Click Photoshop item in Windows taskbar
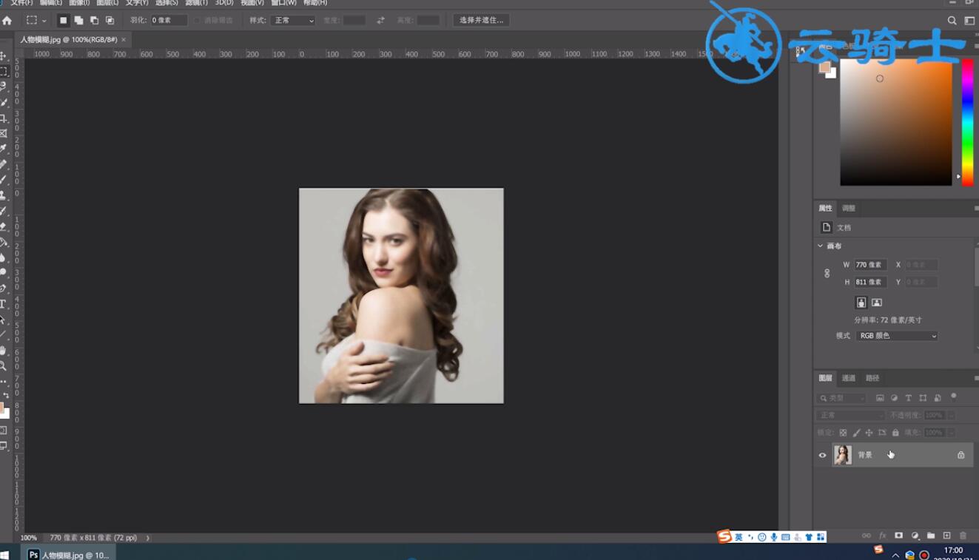This screenshot has height=560, width=979. pyautogui.click(x=68, y=554)
